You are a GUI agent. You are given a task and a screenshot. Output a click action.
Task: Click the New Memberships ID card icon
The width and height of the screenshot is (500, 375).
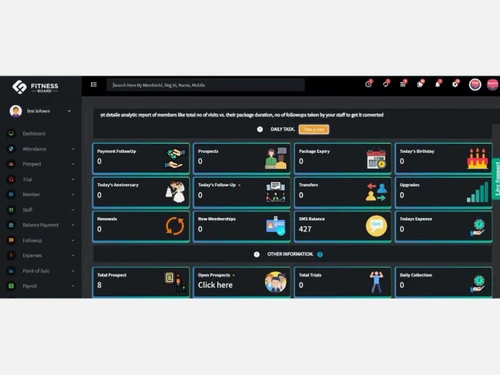pyautogui.click(x=276, y=226)
